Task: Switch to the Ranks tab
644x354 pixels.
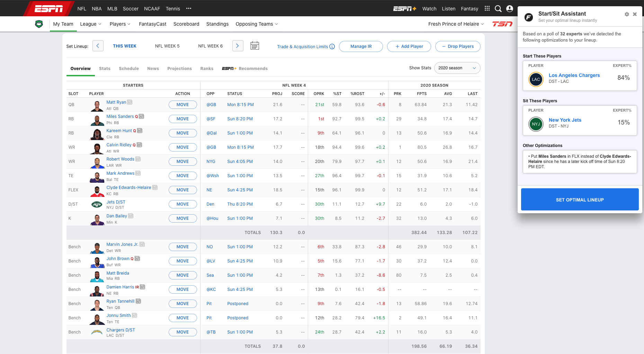Action: [x=207, y=69]
